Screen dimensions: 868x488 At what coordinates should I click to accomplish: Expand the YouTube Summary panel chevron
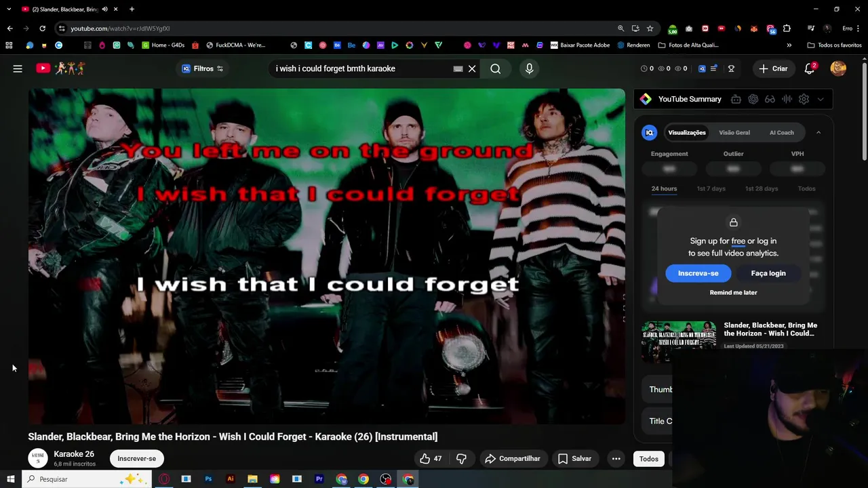(821, 99)
